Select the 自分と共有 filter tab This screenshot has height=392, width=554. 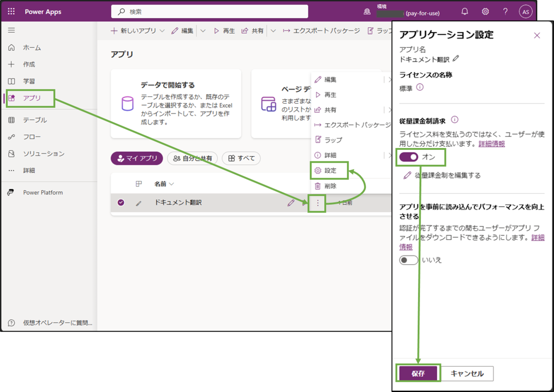(192, 159)
